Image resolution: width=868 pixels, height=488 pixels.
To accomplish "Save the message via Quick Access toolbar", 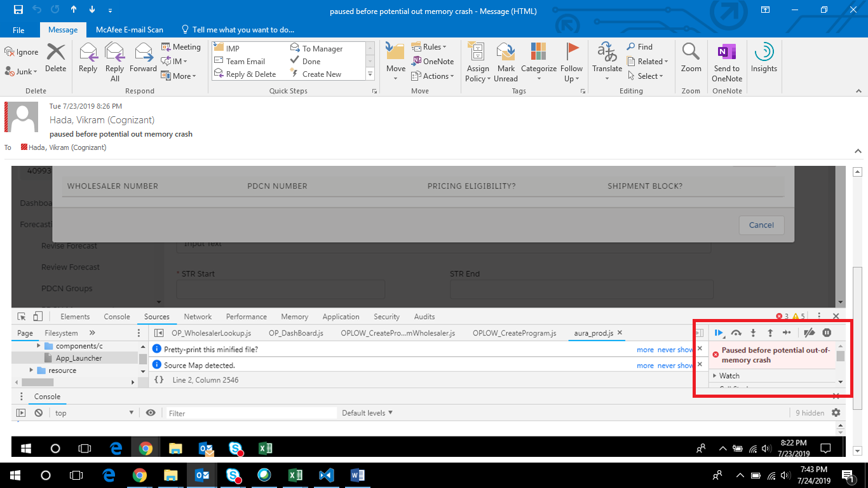I will [x=18, y=10].
